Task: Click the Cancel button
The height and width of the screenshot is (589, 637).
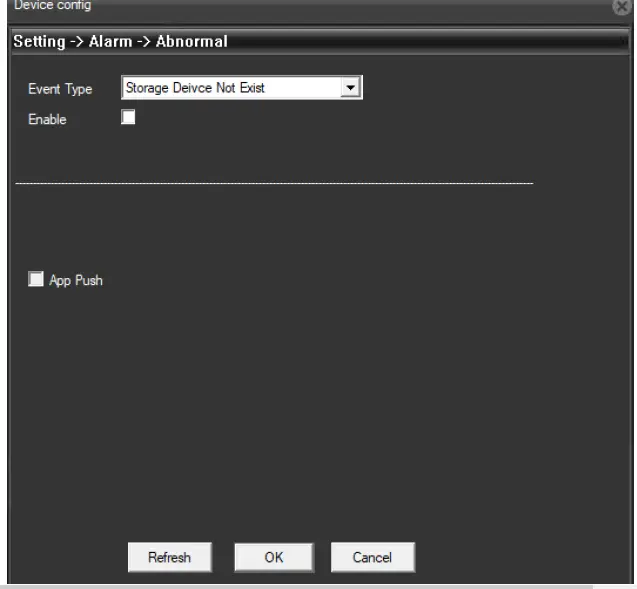Action: pyautogui.click(x=373, y=557)
